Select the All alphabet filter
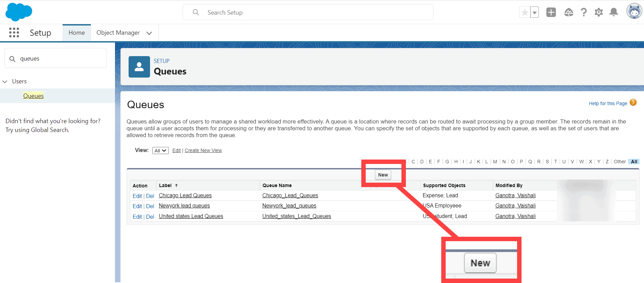Viewport: 644px width, 283px height. tap(634, 162)
